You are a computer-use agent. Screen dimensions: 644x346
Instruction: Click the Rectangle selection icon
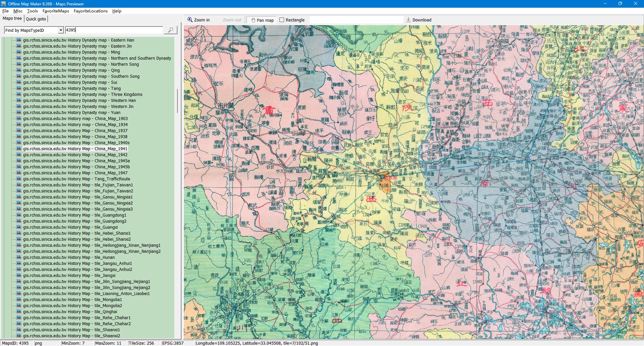[282, 20]
